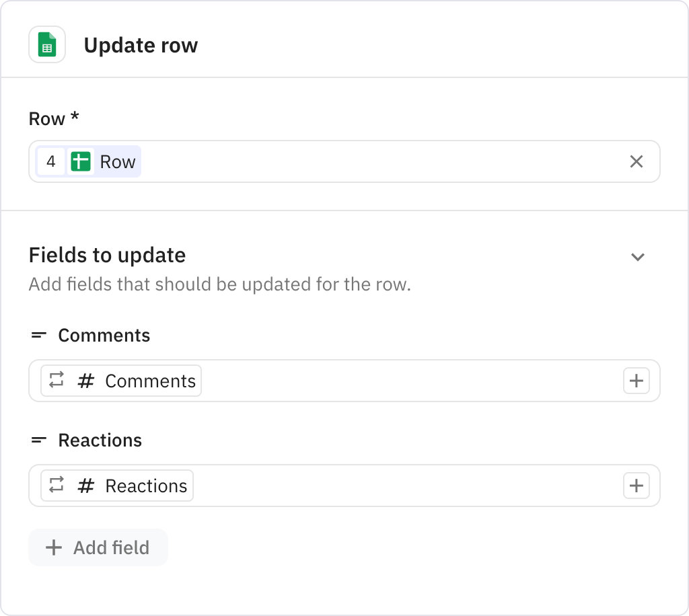
Task: Click the Google Sheets icon beside Update row
Action: [x=47, y=44]
